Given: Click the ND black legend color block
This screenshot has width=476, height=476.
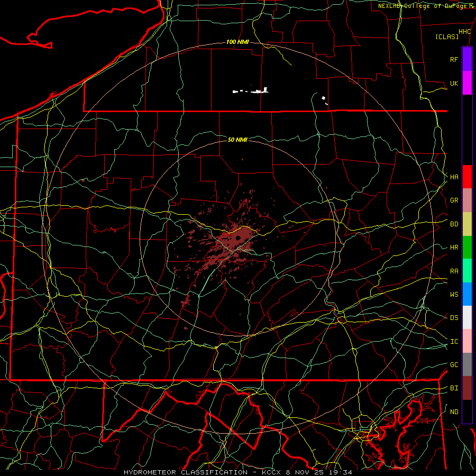Looking at the screenshot, I should 467,411.
